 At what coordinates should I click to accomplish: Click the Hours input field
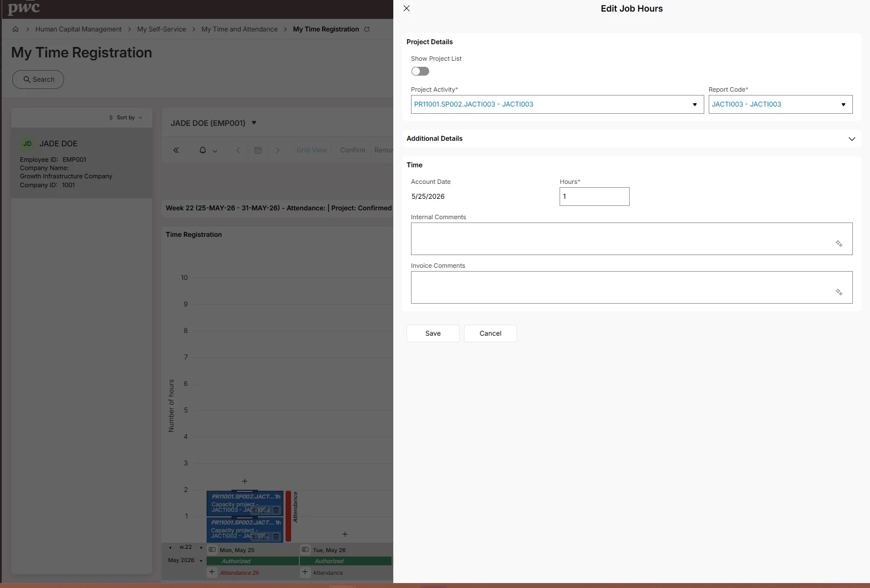[x=594, y=197]
